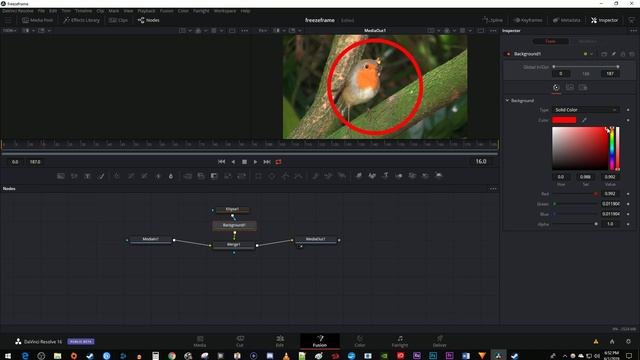Select the Ellipse mask tool icon
The height and width of the screenshot is (360, 640).
pyautogui.click(x=272, y=176)
